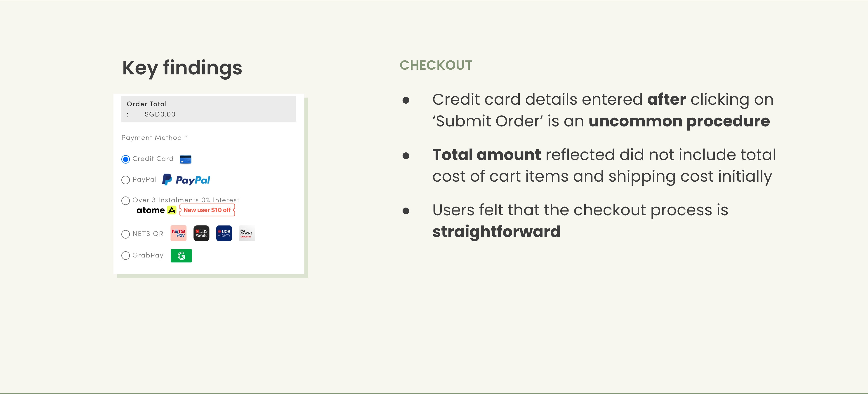The height and width of the screenshot is (394, 868).
Task: Click the PayPal logo
Action: tap(186, 180)
